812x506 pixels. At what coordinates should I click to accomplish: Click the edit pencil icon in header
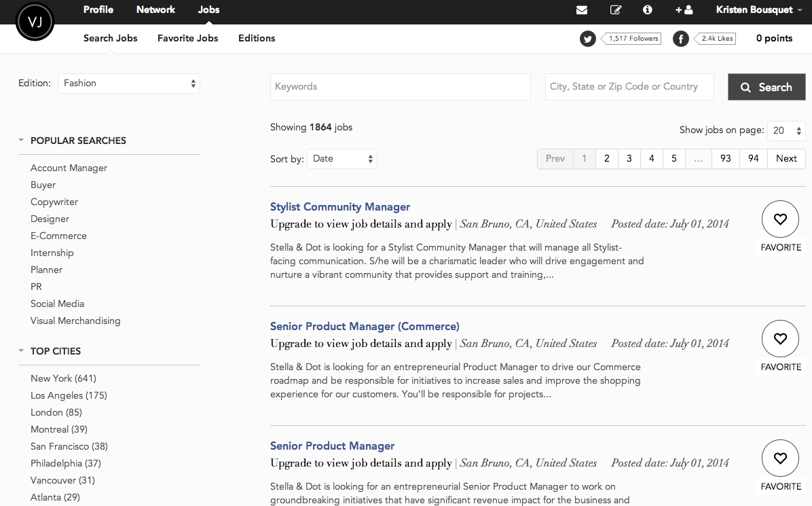616,10
